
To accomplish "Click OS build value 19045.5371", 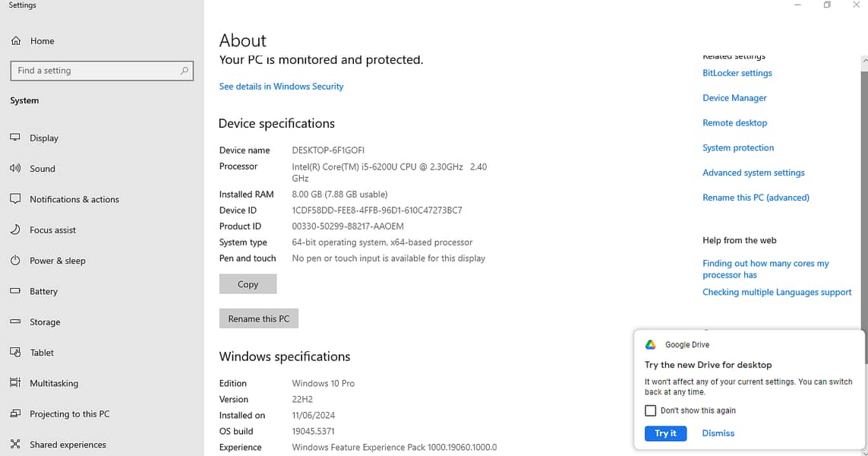I will coord(314,432).
